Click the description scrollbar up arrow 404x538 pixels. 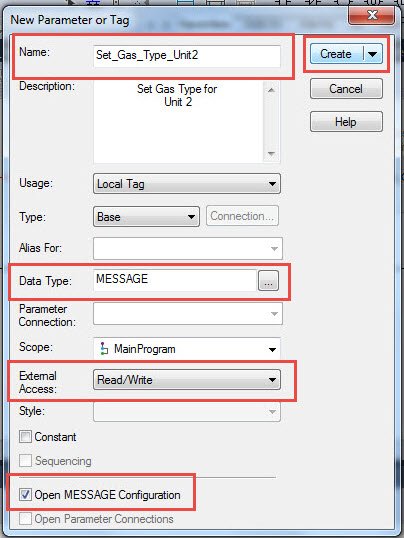[x=271, y=90]
